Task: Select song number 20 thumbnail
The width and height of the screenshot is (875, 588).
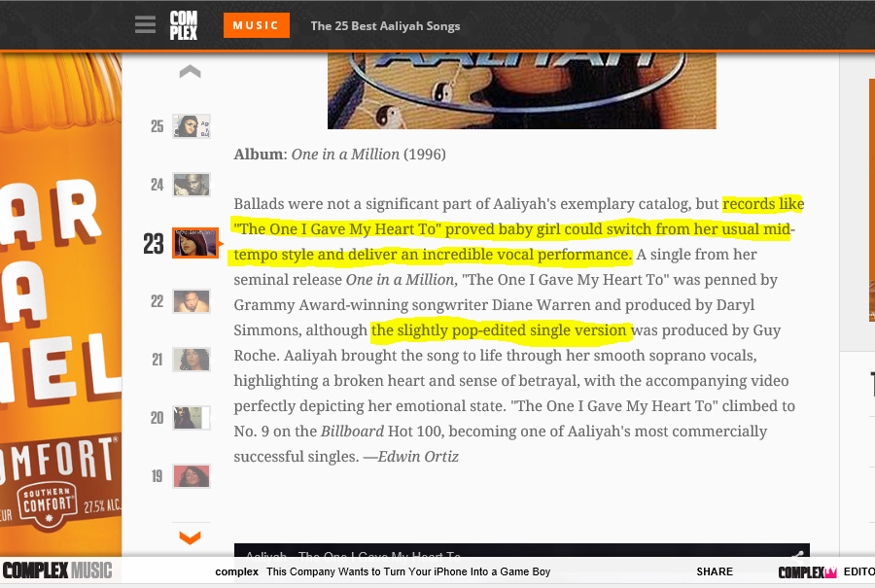Action: (192, 418)
